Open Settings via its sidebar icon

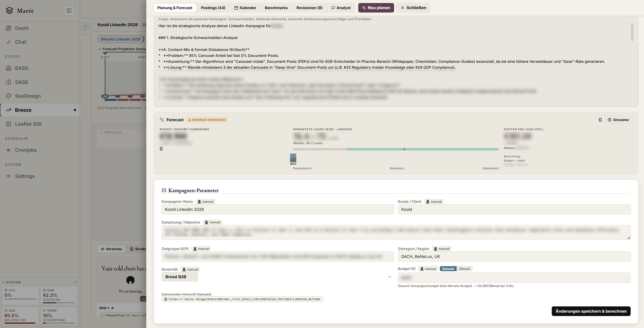tap(8, 176)
